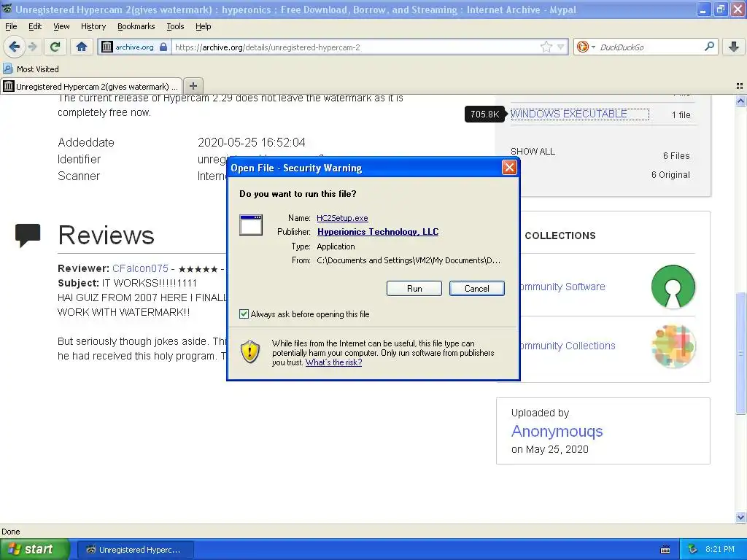Open the Downloads arrow button
The width and height of the screenshot is (747, 560).
(734, 47)
